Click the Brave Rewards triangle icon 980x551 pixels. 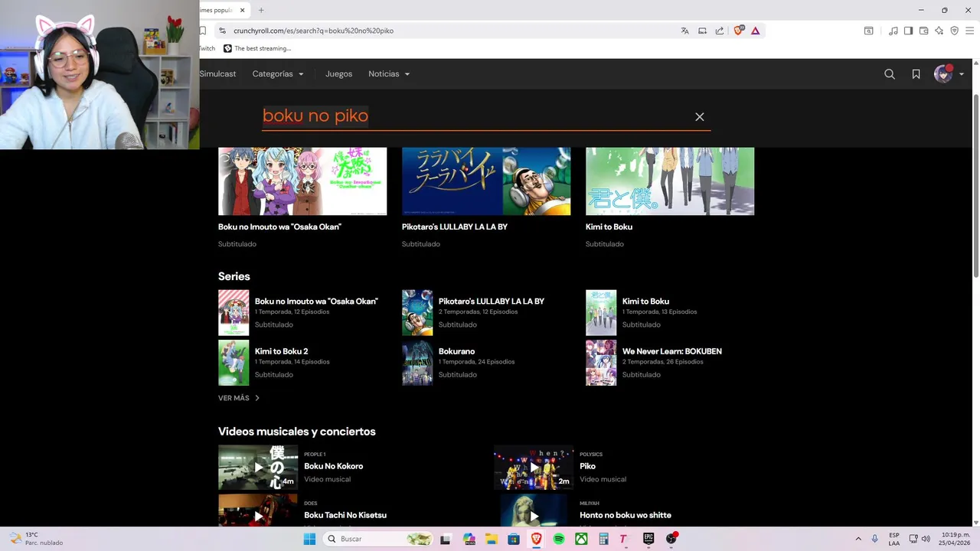coord(755,31)
